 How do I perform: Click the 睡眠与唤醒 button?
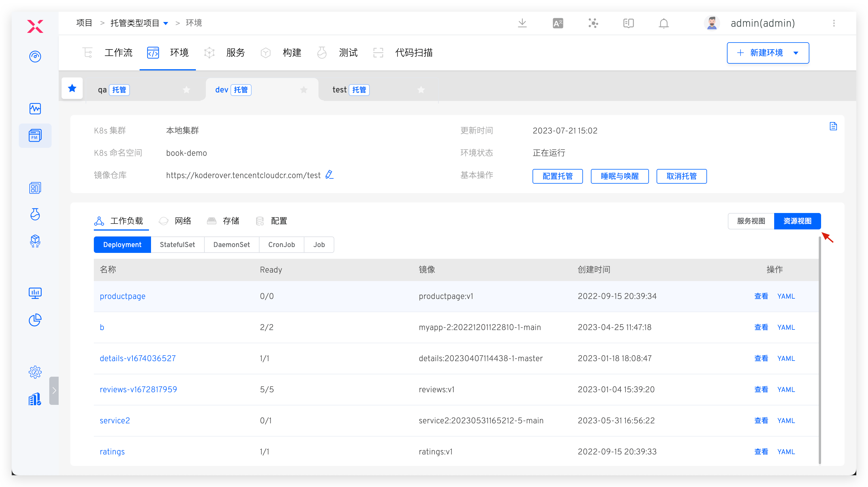[x=619, y=176]
